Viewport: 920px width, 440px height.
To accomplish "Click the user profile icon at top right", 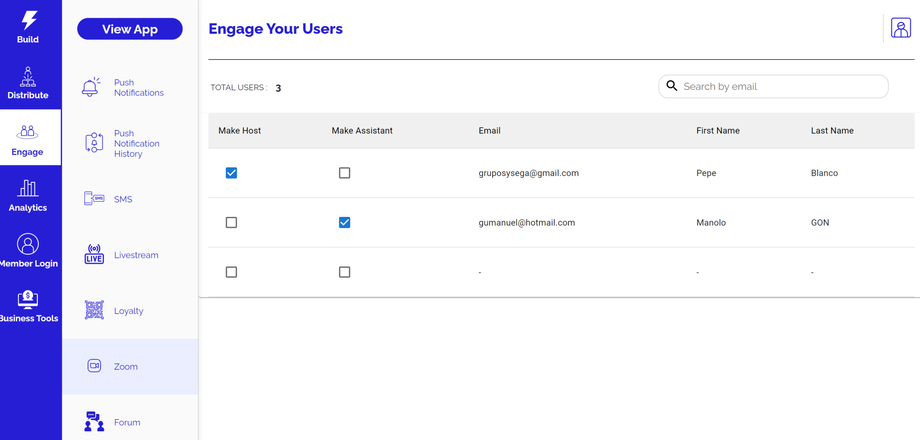I will [x=900, y=28].
